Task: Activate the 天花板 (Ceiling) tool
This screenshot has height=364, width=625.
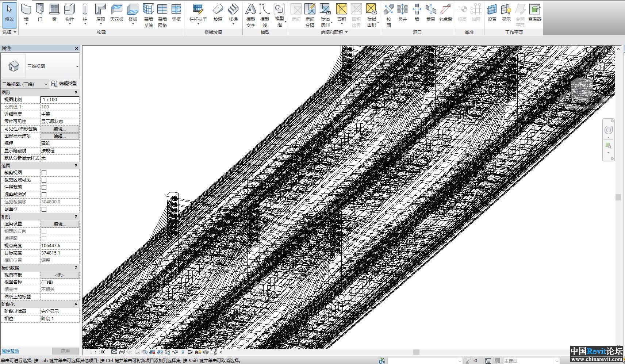Action: tap(117, 14)
